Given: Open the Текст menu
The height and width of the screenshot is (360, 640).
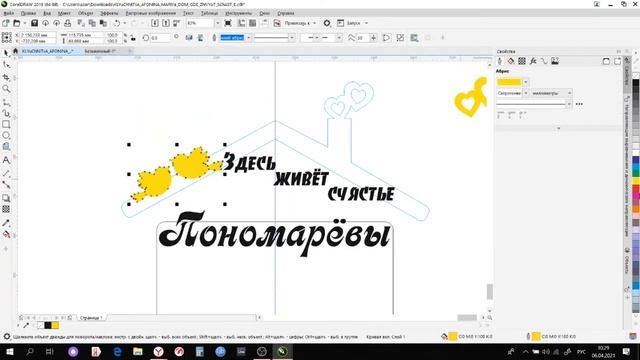Looking at the screenshot, I should click(188, 13).
